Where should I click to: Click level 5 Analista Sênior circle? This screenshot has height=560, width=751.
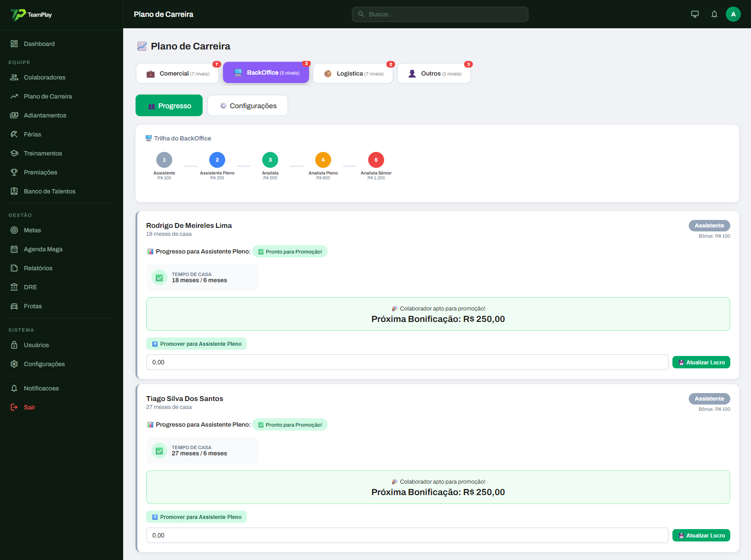pos(376,160)
